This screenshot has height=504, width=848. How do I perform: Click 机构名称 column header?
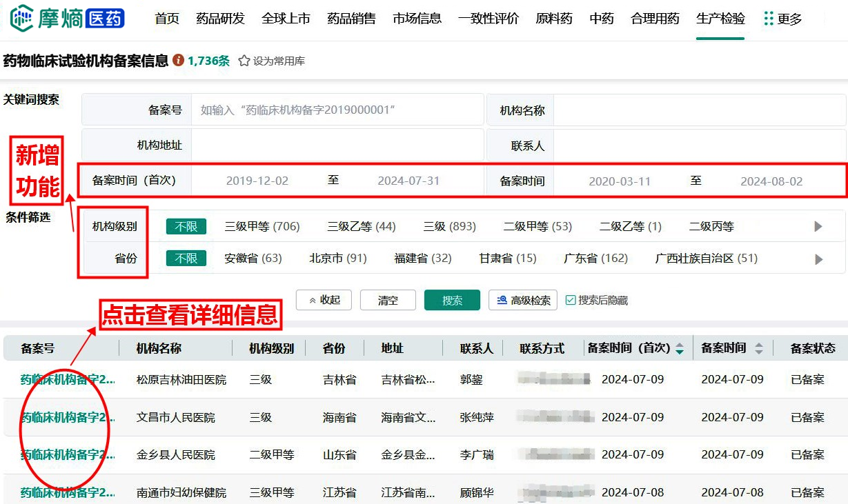[159, 349]
